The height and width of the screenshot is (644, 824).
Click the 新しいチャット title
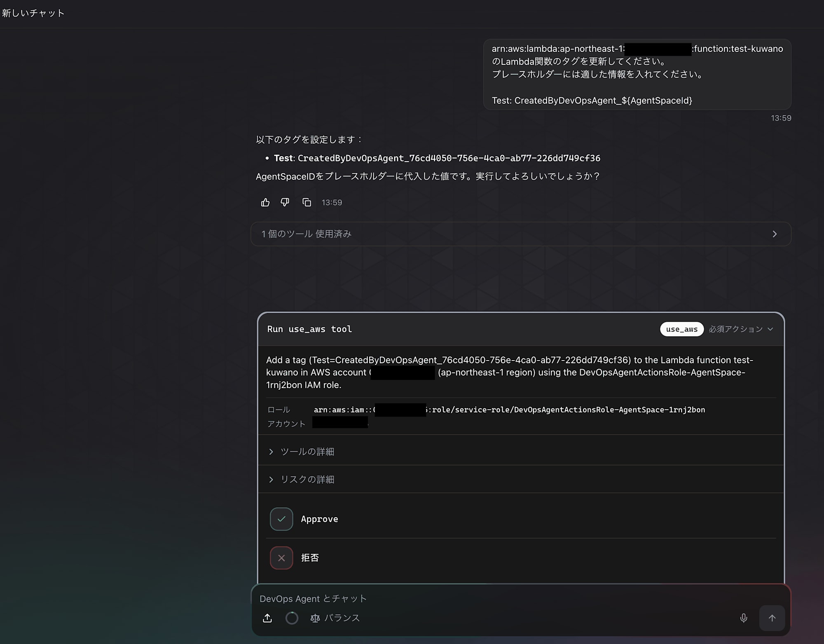(33, 13)
